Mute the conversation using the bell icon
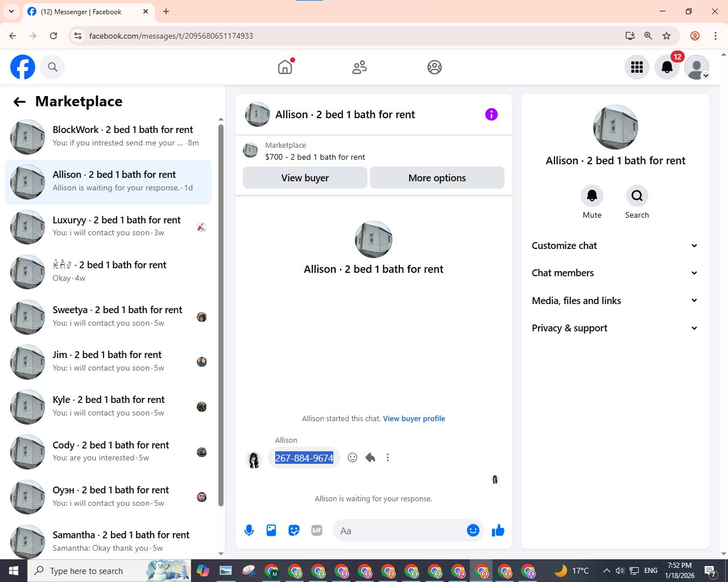 click(x=592, y=196)
